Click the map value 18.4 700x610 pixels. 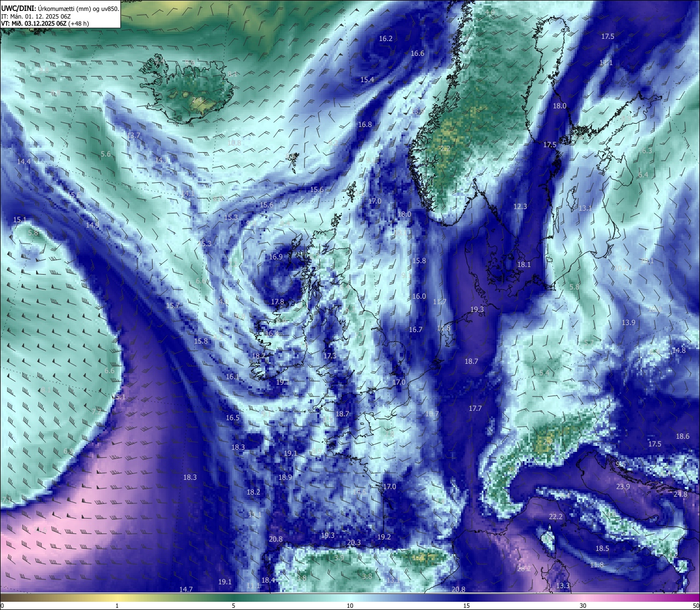click(268, 580)
